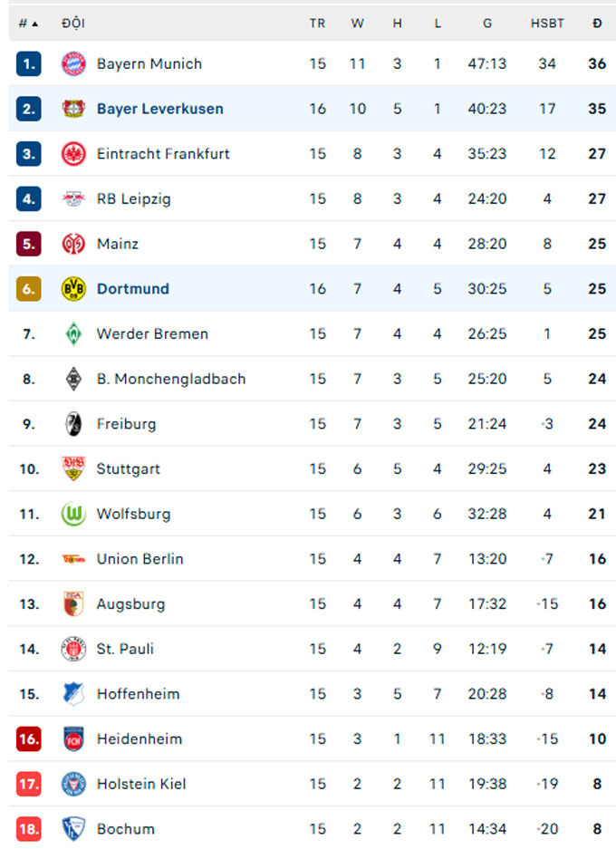This screenshot has width=616, height=849.
Task: Click the gold 6. position badge
Action: click(29, 289)
